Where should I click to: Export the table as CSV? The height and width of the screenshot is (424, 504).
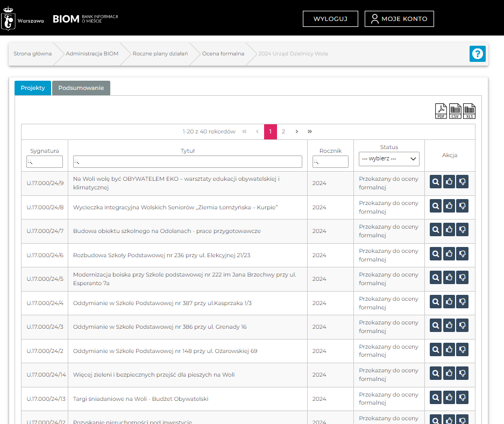[455, 111]
